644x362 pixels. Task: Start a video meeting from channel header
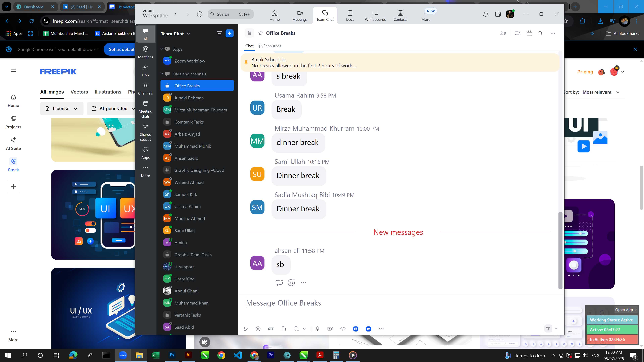coord(518,33)
